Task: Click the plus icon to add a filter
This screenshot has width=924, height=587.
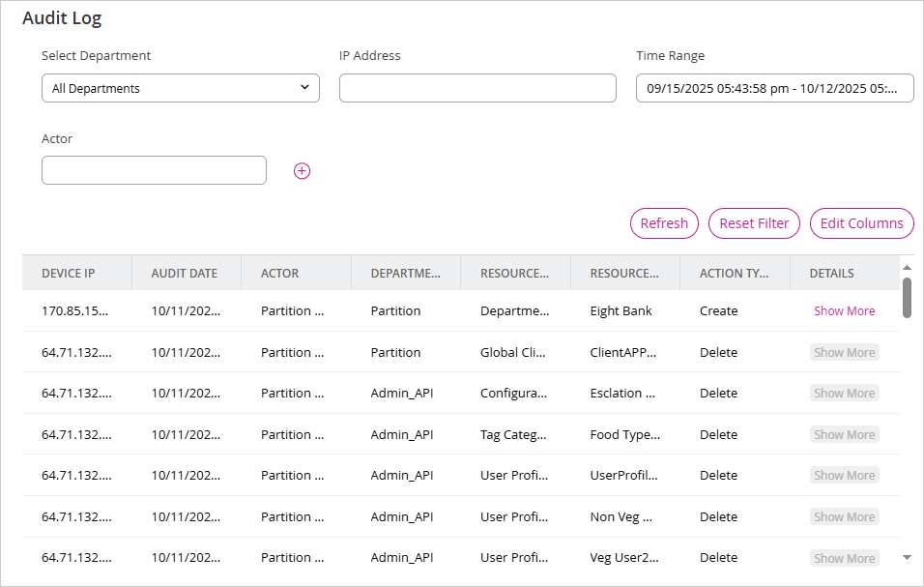Action: pos(302,171)
